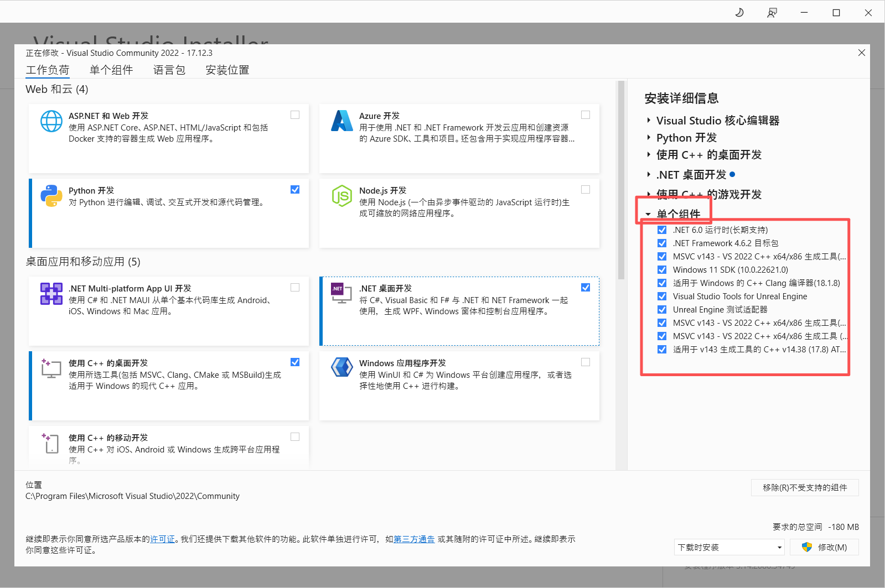
Task: Switch to the Individual components tab
Action: pyautogui.click(x=111, y=70)
